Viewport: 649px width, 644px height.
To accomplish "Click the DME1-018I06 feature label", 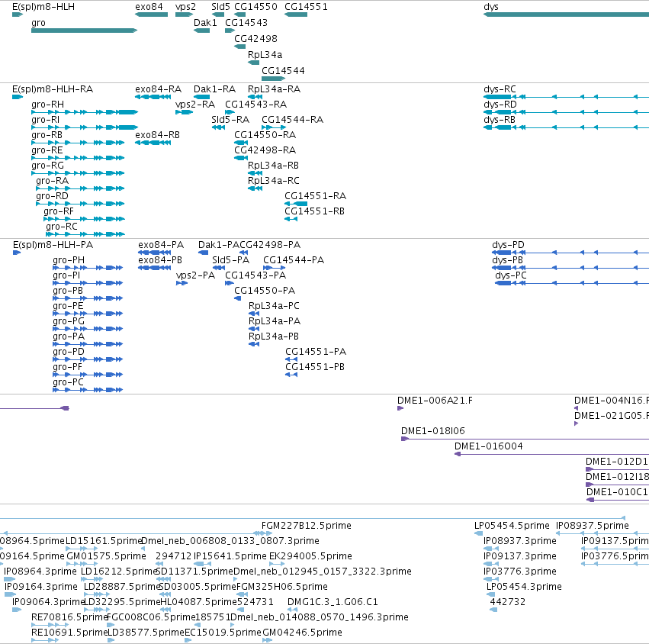I will [x=433, y=431].
